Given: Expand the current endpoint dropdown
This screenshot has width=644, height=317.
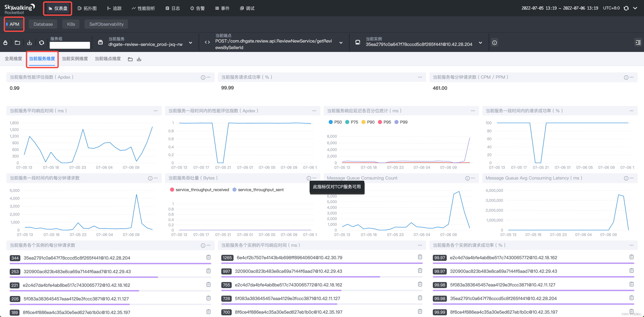Looking at the screenshot, I should 341,43.
